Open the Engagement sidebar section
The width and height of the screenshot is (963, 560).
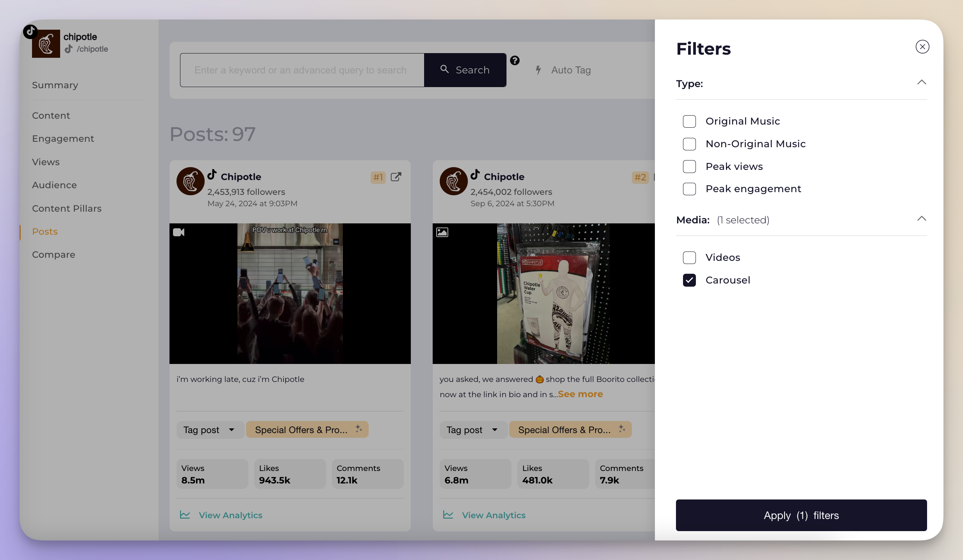point(63,139)
